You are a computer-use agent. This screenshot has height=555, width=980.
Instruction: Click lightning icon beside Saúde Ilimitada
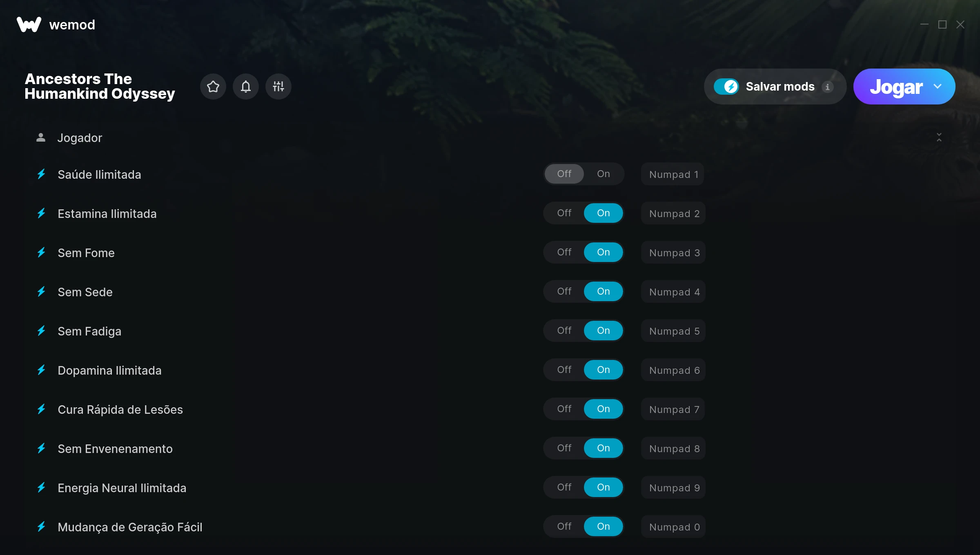(x=41, y=174)
